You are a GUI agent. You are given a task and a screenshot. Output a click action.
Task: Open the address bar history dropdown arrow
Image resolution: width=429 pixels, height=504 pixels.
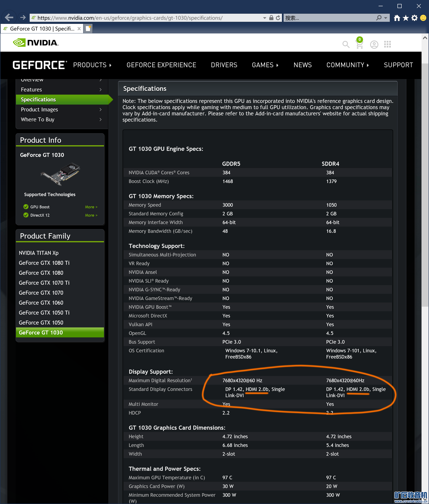[x=264, y=18]
